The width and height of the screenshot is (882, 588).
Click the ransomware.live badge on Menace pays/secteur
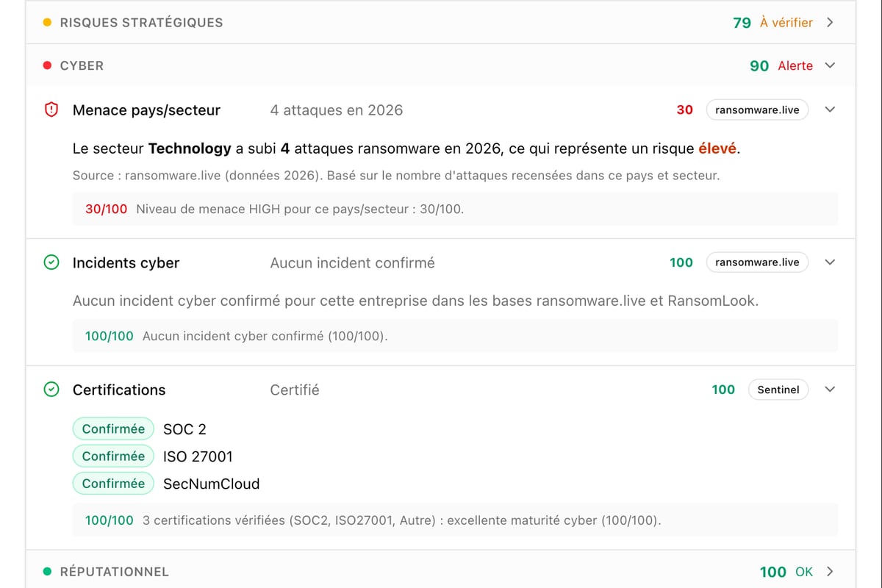point(758,110)
